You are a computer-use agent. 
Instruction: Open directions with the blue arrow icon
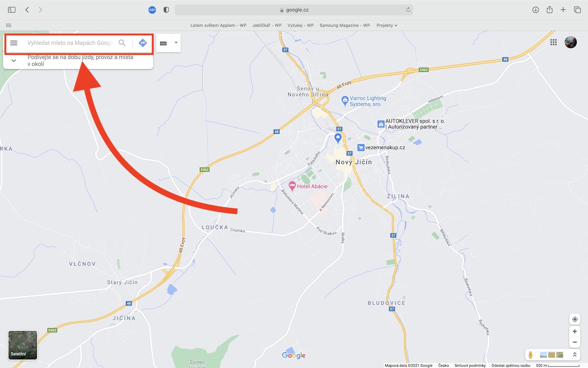(x=143, y=43)
